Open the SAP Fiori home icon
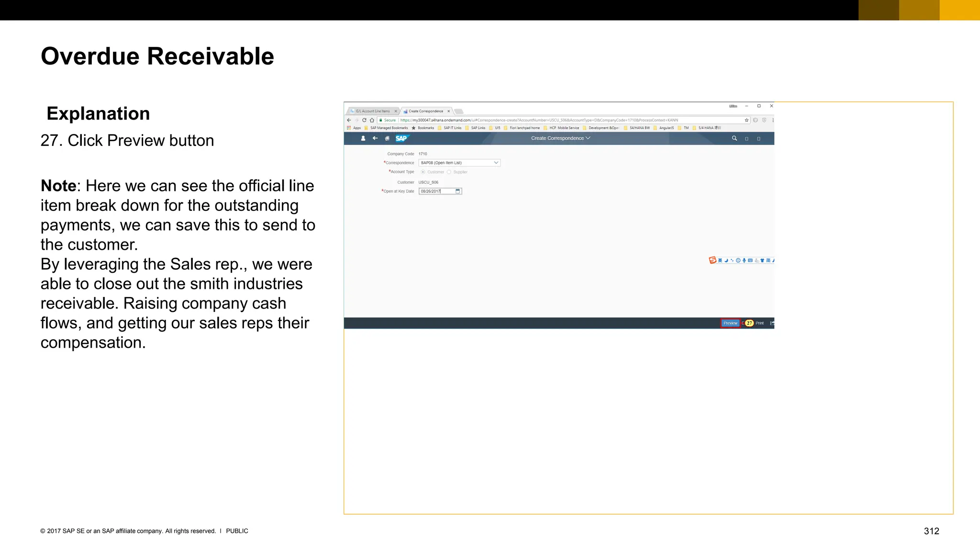Image resolution: width=980 pixels, height=551 pixels. point(387,138)
